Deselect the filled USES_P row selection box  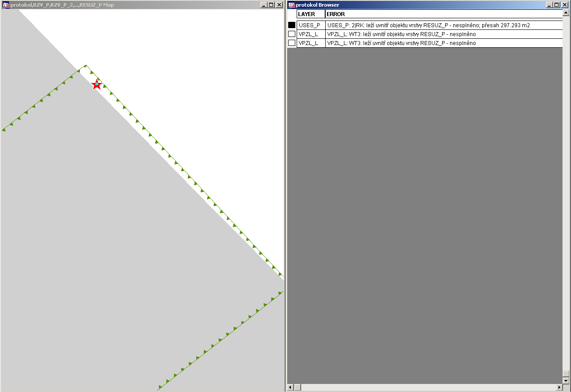pos(292,25)
